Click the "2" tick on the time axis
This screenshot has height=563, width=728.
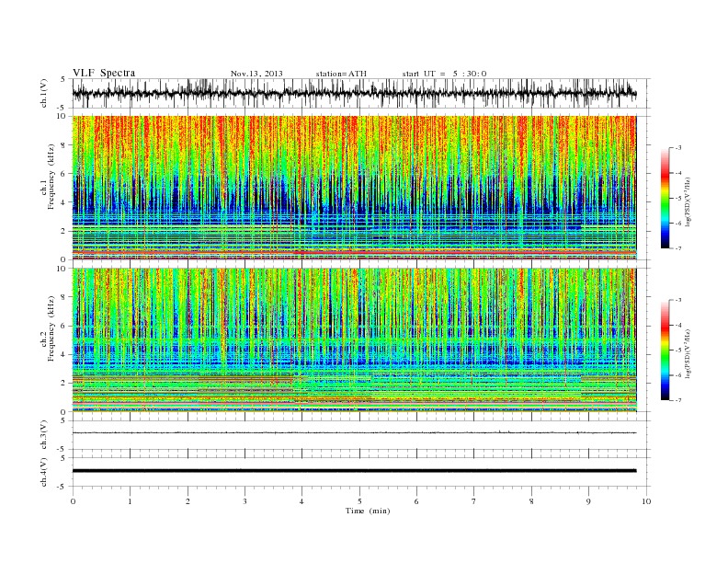pyautogui.click(x=188, y=501)
